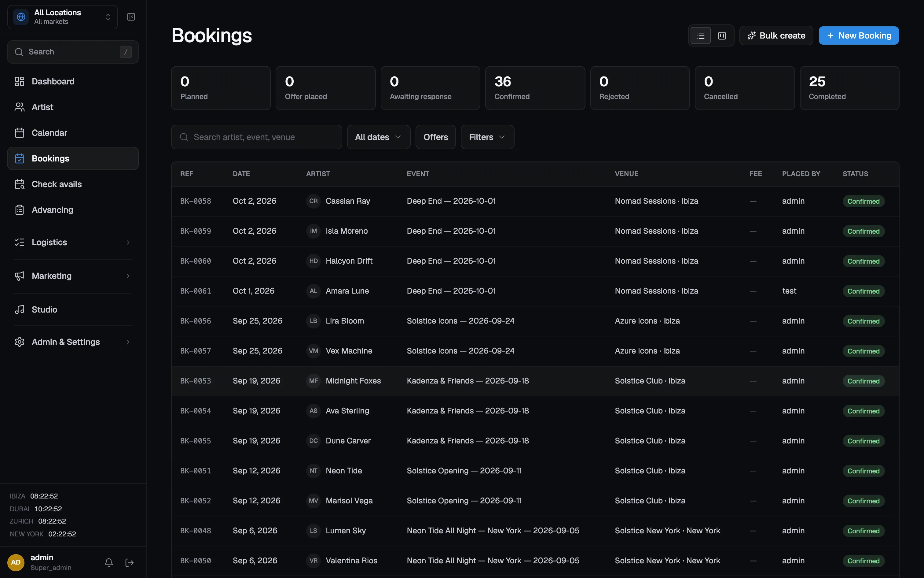
Task: Open booking BK-0050 reference
Action: (196, 561)
